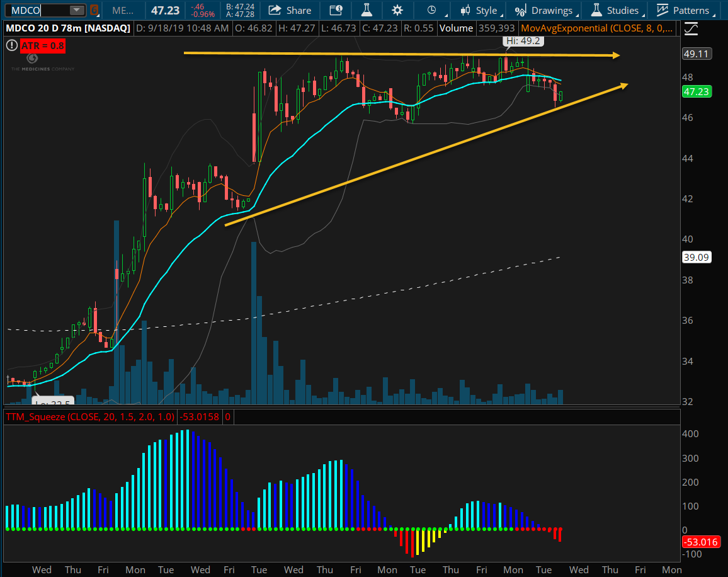
Task: Click the line chart icon above price axis
Action: pos(691,29)
